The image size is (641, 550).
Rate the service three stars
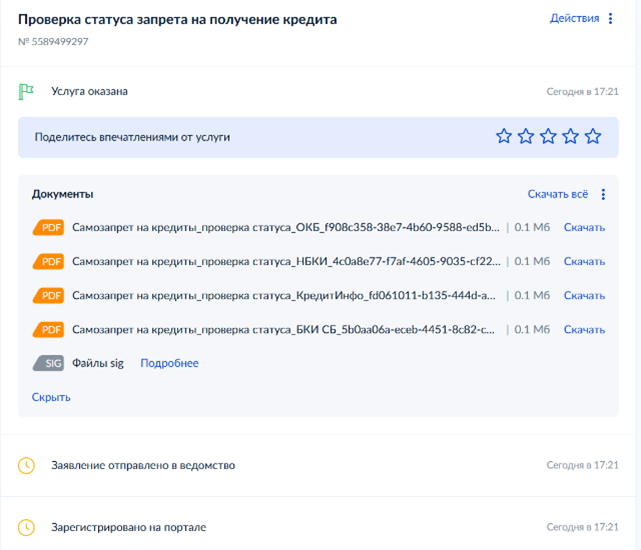[548, 136]
